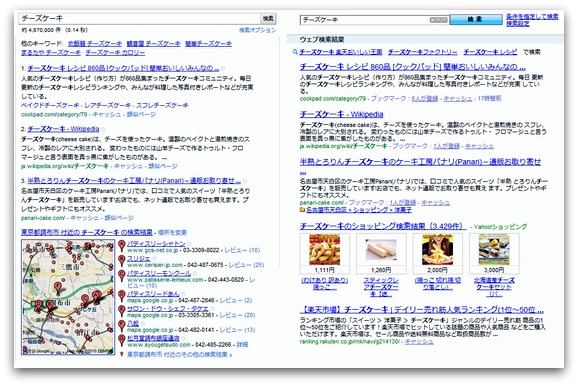The height and width of the screenshot is (386, 578).
Task: Click map pin A beside パティスリーシャトン
Action: coord(122,246)
